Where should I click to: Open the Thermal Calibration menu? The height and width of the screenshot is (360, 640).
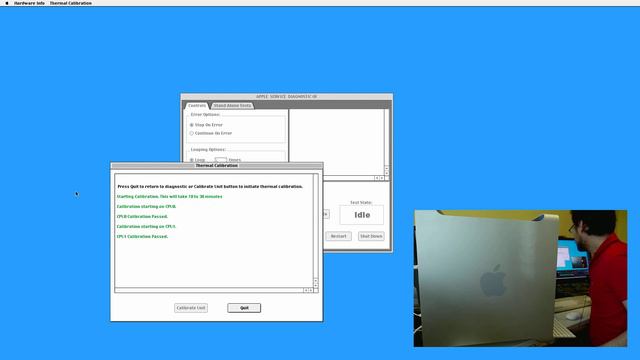click(x=71, y=3)
